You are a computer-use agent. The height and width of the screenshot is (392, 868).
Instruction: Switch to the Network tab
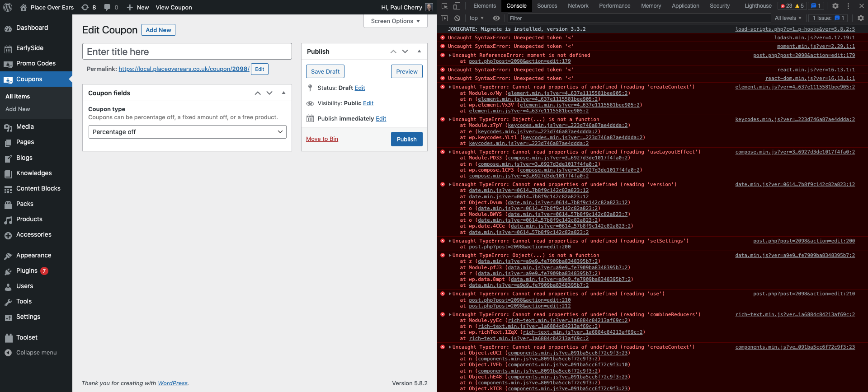(578, 6)
